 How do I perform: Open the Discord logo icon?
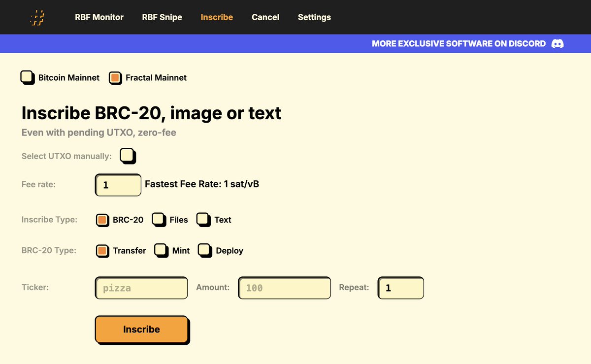[558, 43]
